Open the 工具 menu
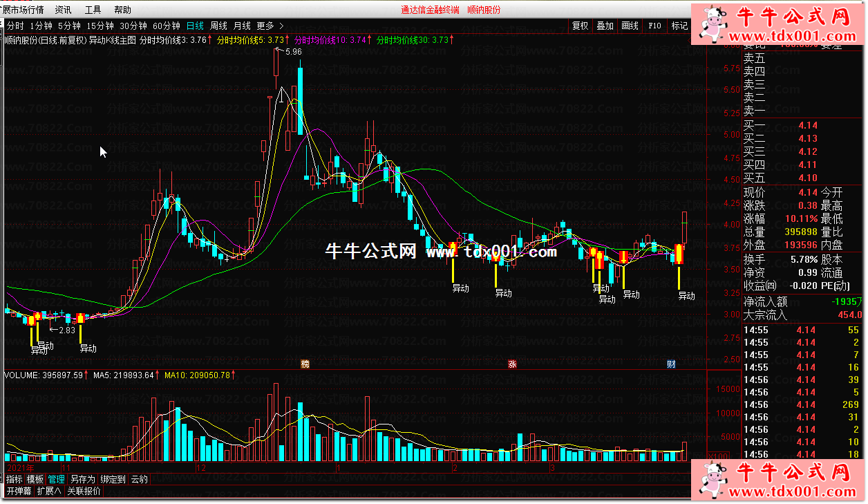Image resolution: width=868 pixels, height=504 pixels. click(93, 10)
